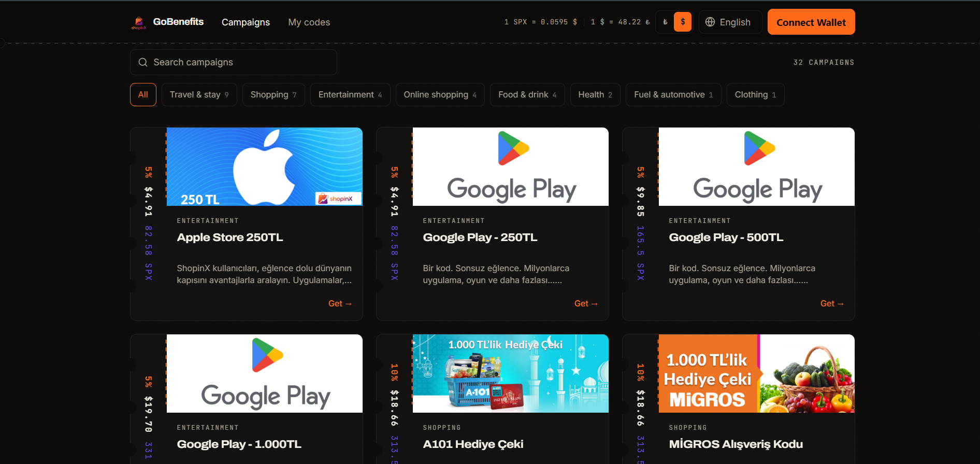Click Get on Google Play - 500TL
Viewport: 980px width, 464px height.
[832, 304]
